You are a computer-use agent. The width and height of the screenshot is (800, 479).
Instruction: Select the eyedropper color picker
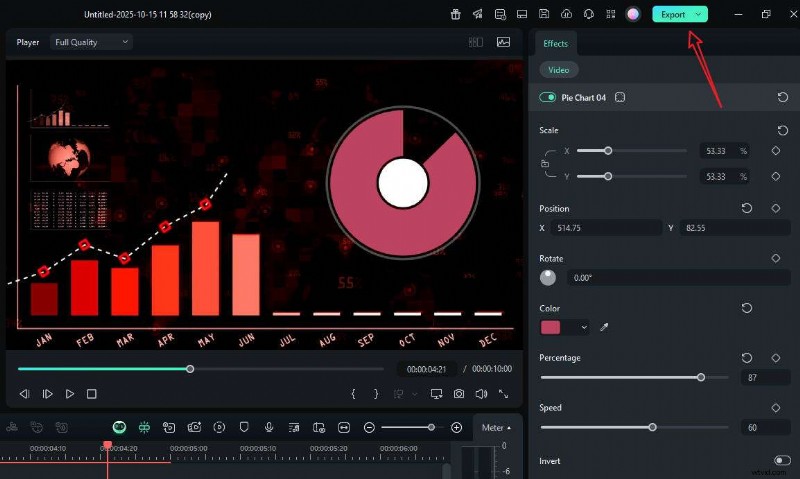coord(604,327)
